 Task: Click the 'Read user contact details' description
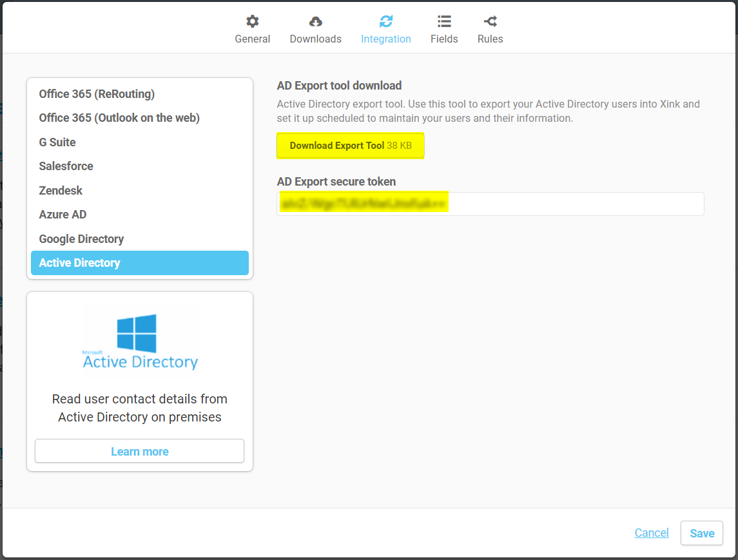point(139,408)
